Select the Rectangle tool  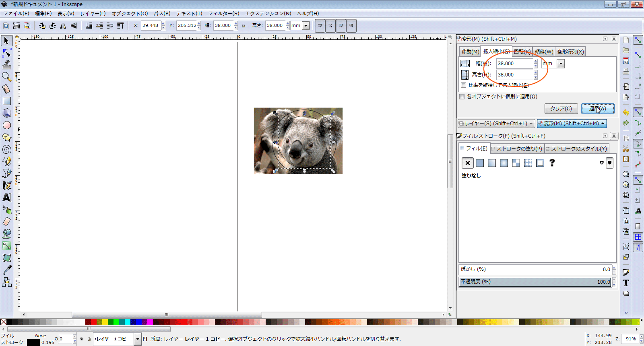coord(7,101)
